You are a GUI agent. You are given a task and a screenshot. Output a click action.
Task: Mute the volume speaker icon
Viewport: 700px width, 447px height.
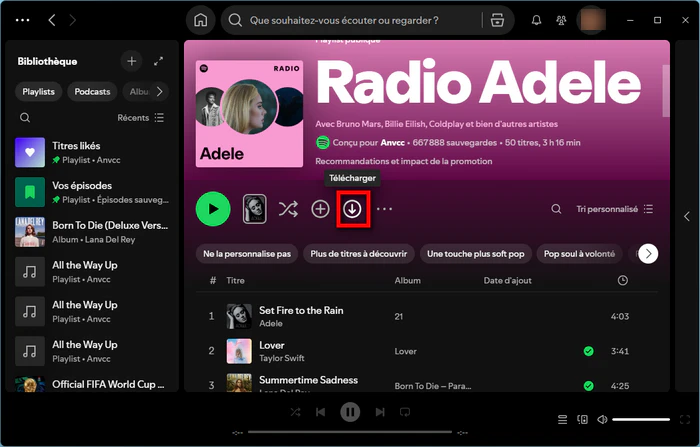click(602, 419)
